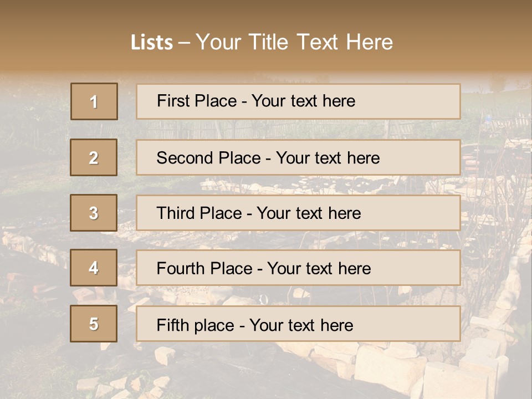Place cursor on the word 'First'

click(173, 101)
